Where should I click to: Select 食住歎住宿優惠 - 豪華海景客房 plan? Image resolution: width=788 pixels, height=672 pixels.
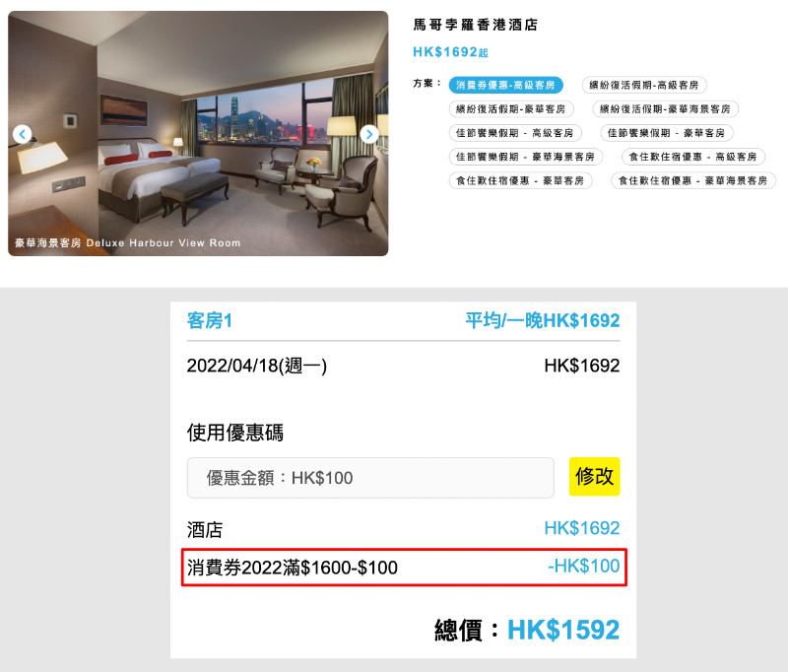(693, 181)
